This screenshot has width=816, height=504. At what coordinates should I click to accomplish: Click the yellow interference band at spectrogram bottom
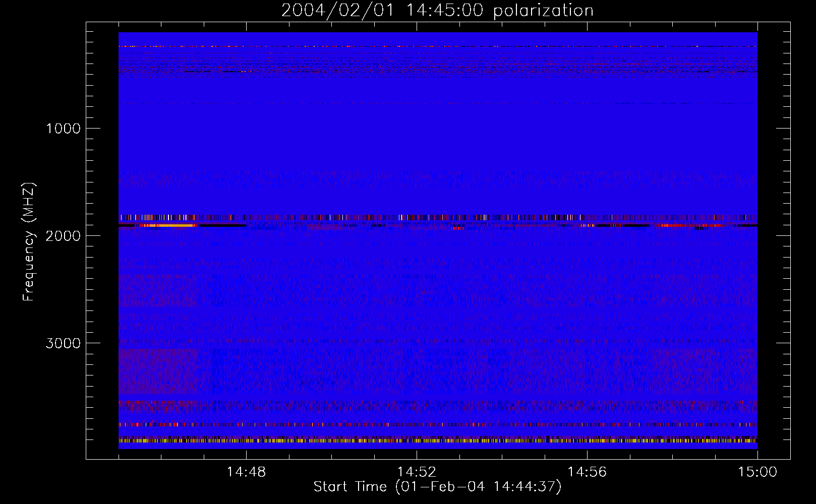pos(438,440)
